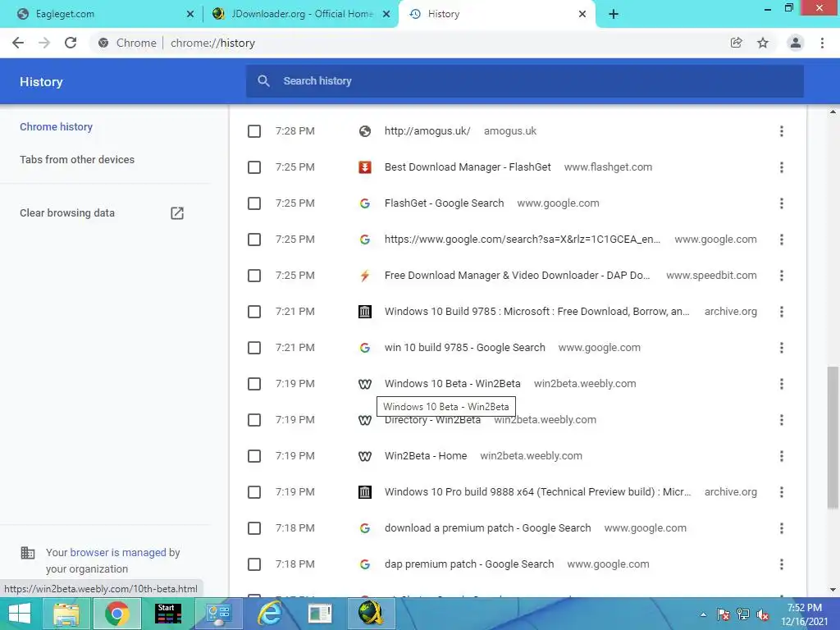840x630 pixels.
Task: Click the globe favicon for amogus.uk
Action: tap(365, 131)
